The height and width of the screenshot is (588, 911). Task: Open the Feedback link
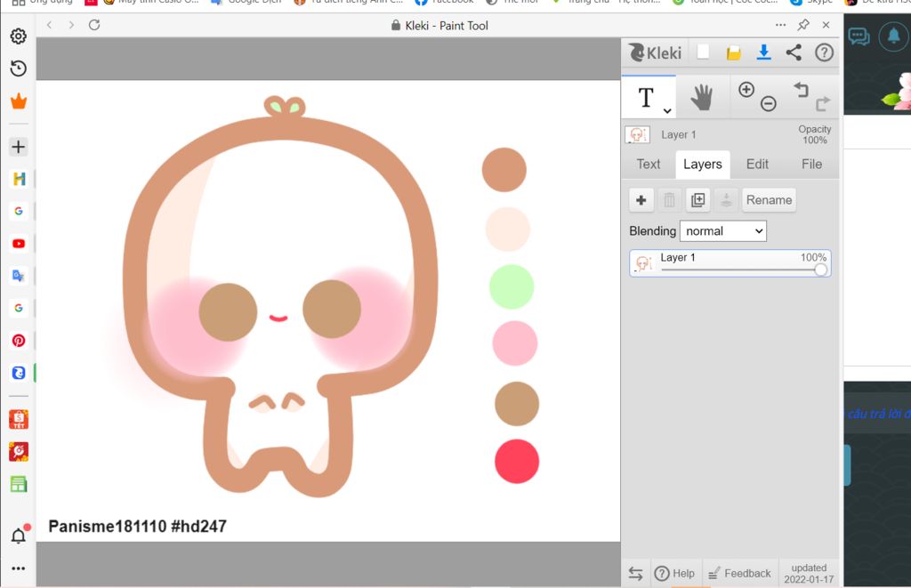(x=739, y=574)
